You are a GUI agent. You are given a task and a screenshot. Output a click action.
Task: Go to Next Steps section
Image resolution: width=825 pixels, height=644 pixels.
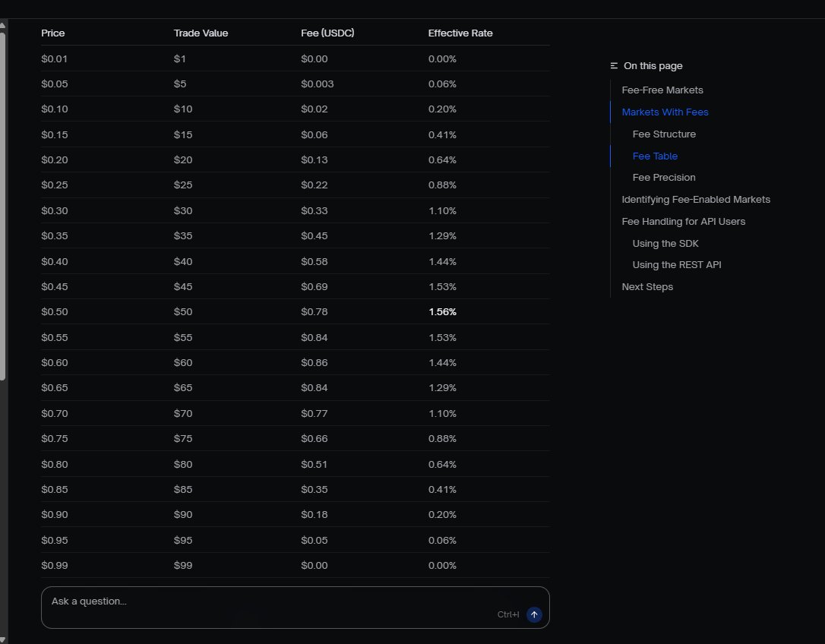[647, 287]
